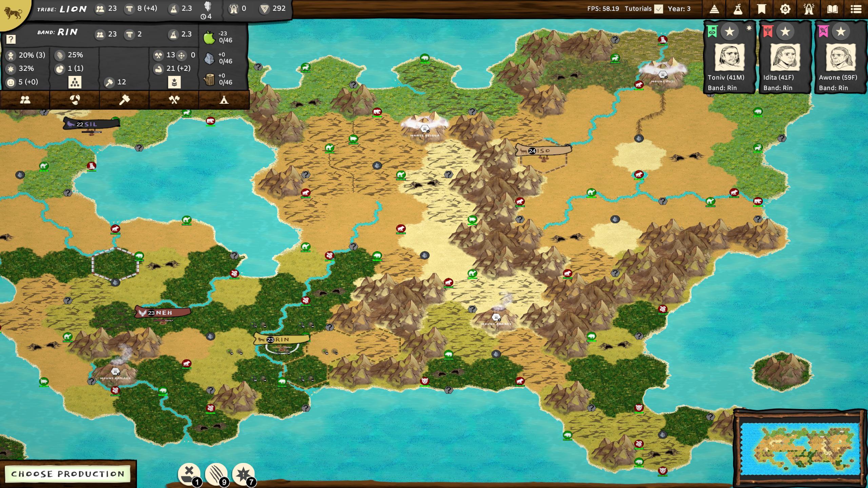The width and height of the screenshot is (868, 488).
Task: Click the burst star action with 7
Action: [243, 474]
